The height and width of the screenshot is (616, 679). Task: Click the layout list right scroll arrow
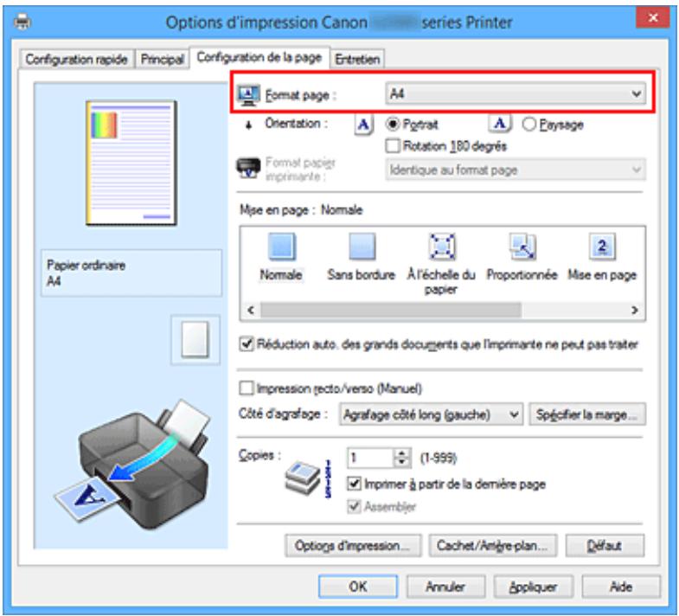coord(634,310)
